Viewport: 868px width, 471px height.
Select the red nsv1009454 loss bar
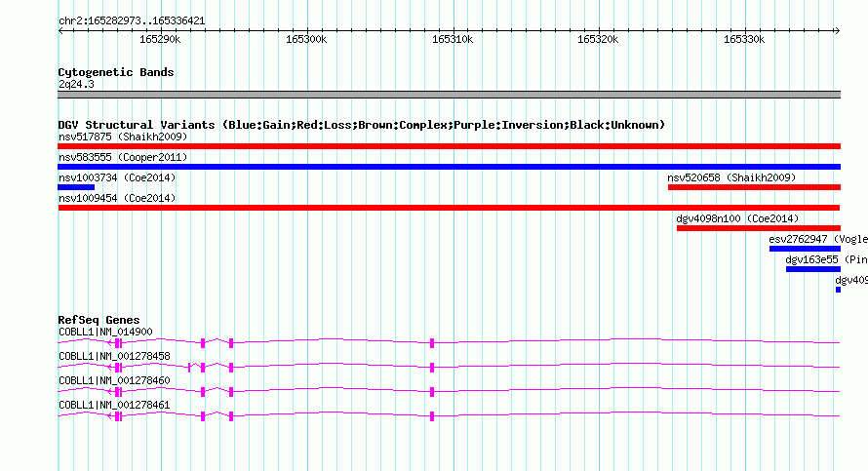pyautogui.click(x=449, y=208)
